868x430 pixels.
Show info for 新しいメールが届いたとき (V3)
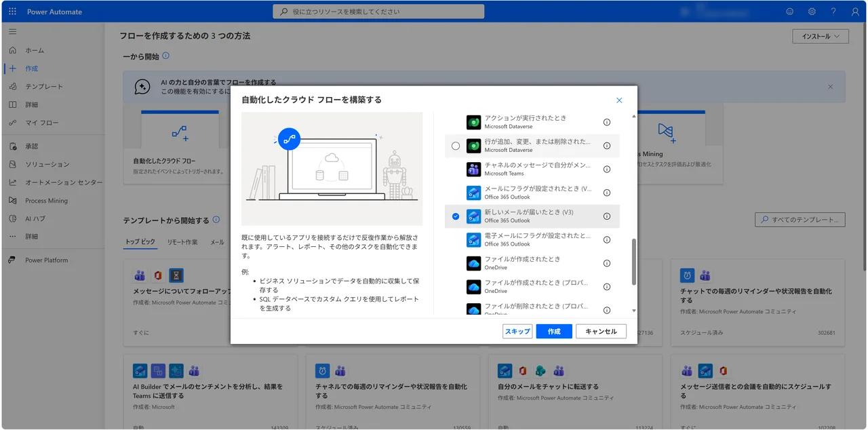607,216
